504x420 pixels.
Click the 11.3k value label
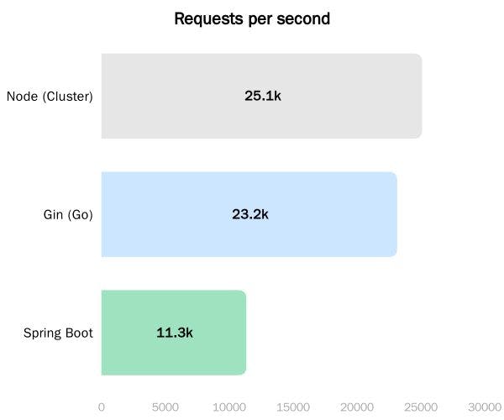point(174,333)
